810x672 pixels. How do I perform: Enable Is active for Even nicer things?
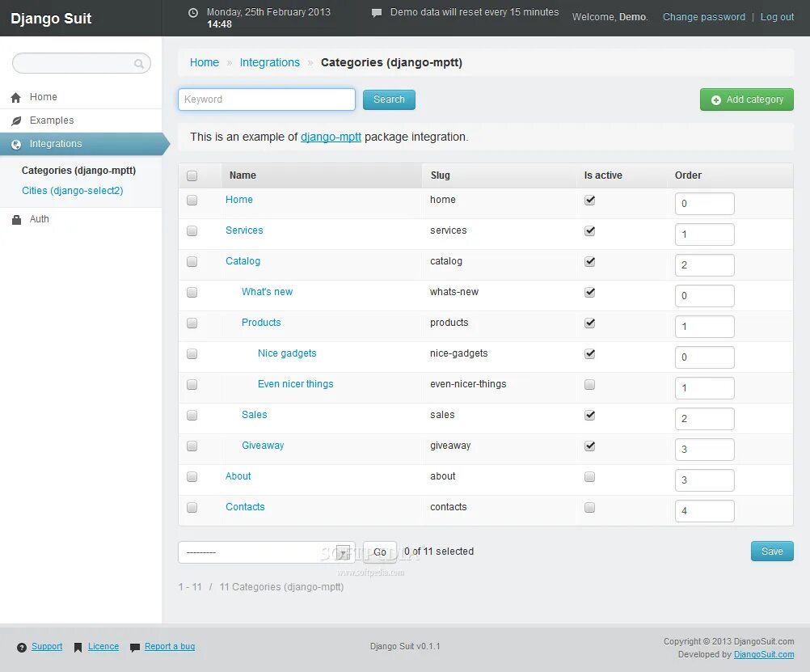pos(589,384)
